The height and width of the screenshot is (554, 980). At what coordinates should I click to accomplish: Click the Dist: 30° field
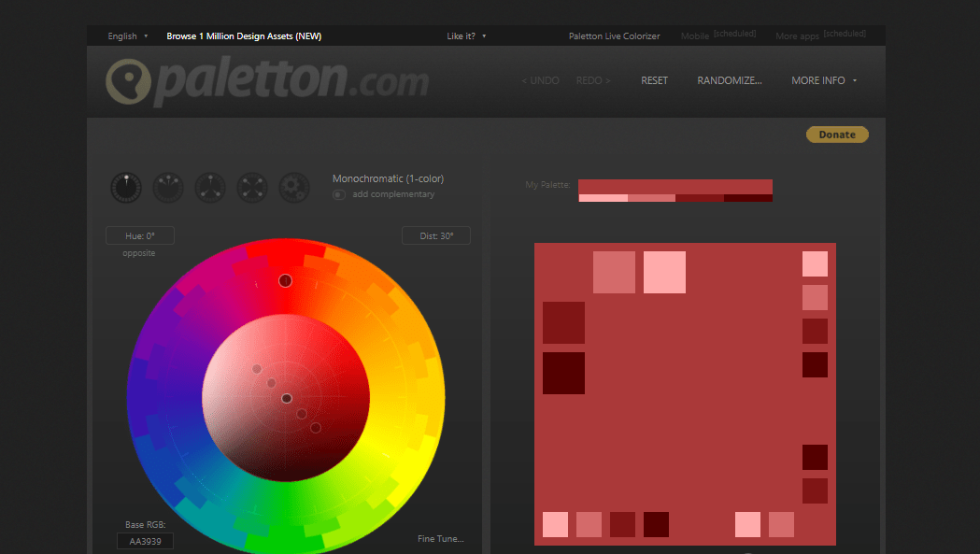pos(436,235)
